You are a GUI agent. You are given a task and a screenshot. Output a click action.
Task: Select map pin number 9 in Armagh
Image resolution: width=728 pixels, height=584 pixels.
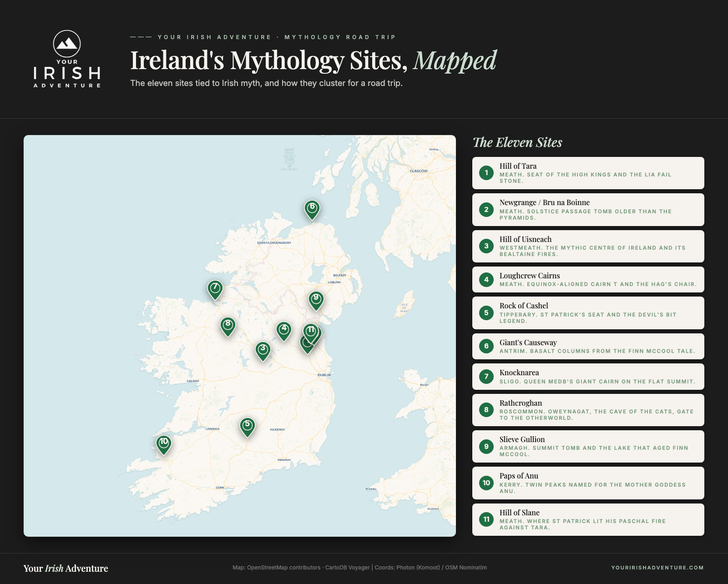(x=316, y=300)
